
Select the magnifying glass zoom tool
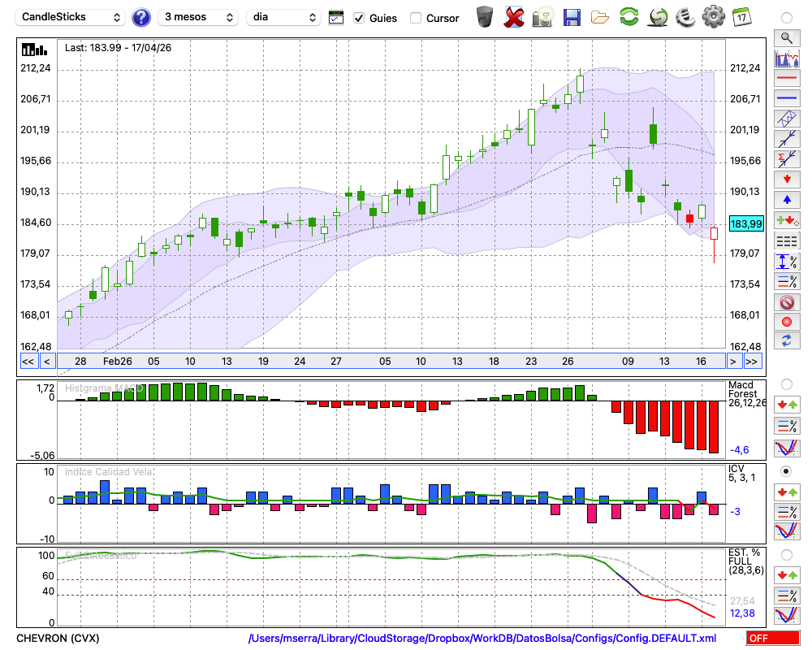pyautogui.click(x=787, y=38)
